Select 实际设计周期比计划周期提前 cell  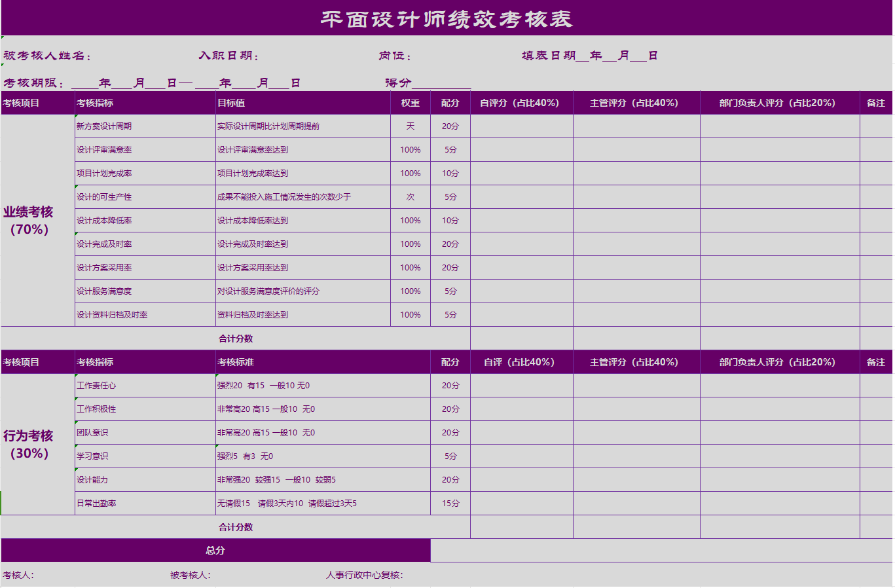click(303, 126)
